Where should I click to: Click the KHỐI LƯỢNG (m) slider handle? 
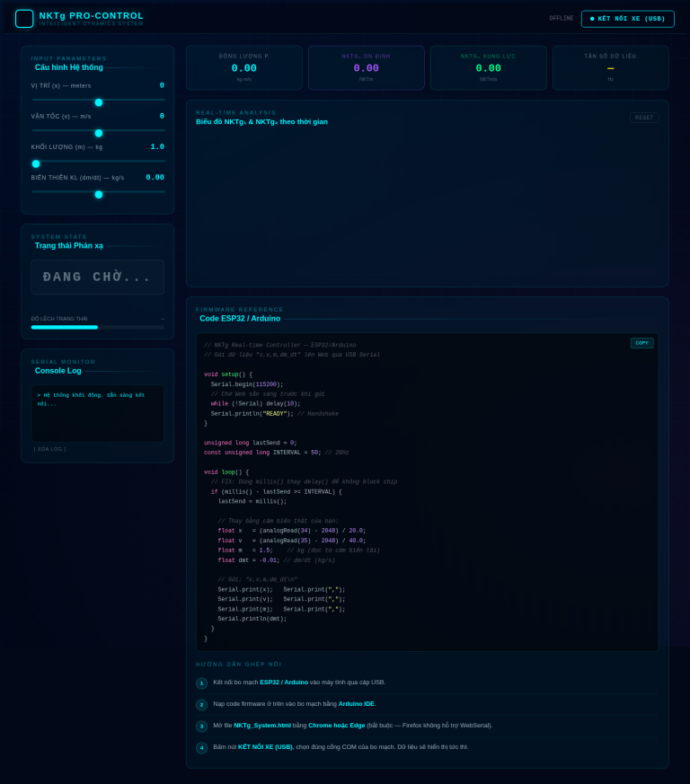36,163
